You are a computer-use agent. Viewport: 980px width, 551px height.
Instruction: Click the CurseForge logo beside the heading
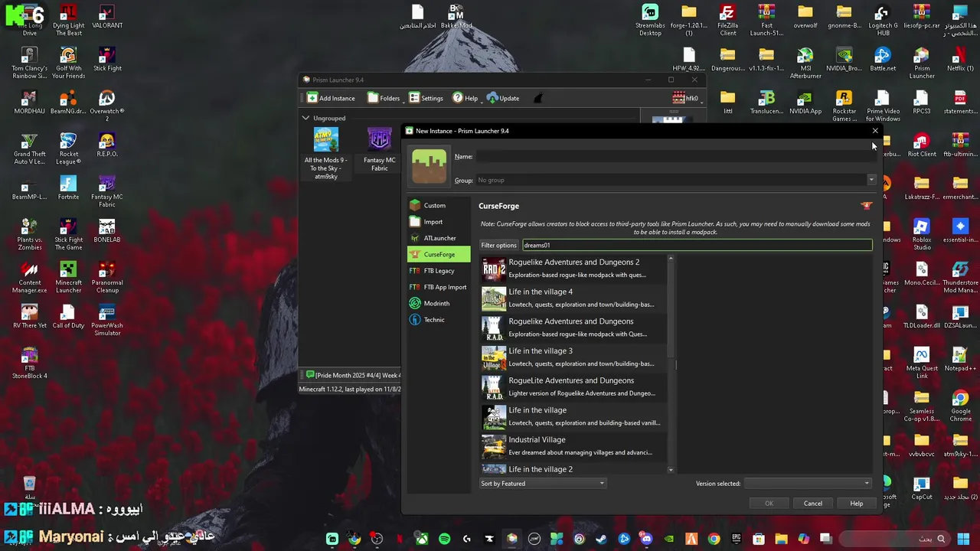pyautogui.click(x=866, y=206)
